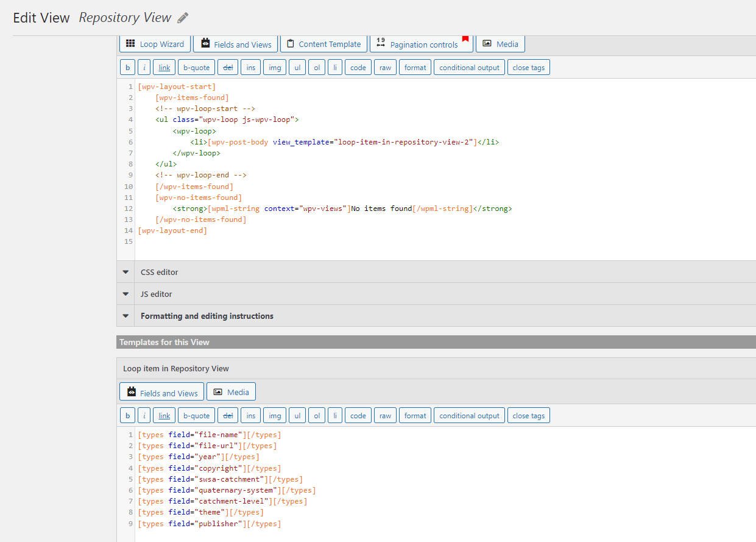Click raw in the template editor toolbar
Viewport: 756px width, 542px height.
385,416
